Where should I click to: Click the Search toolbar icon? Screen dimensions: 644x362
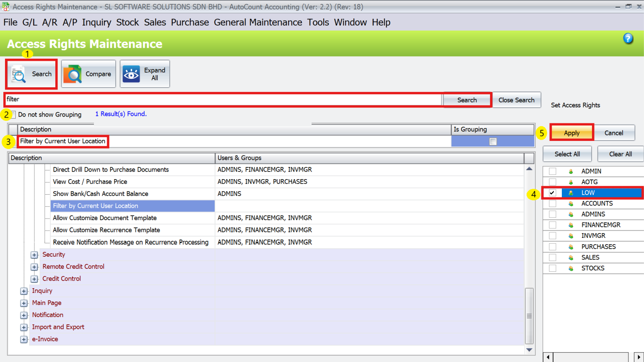pyautogui.click(x=31, y=74)
